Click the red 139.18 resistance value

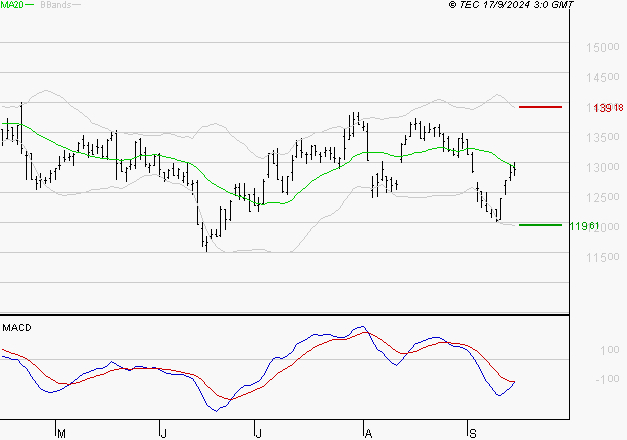point(608,108)
